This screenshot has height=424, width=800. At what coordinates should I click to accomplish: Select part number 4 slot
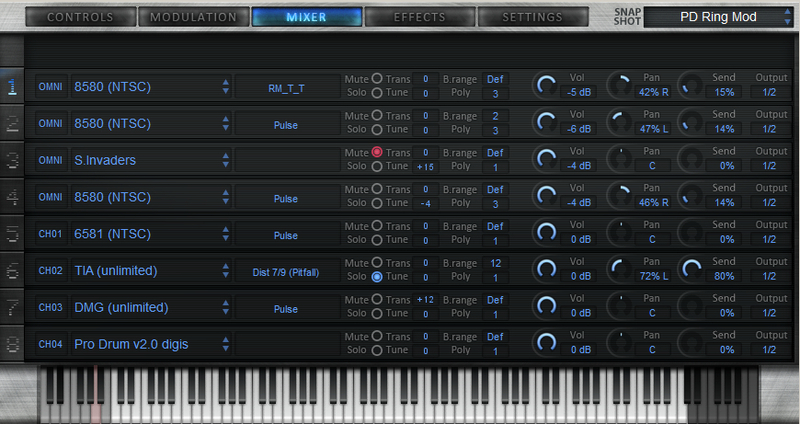point(12,197)
